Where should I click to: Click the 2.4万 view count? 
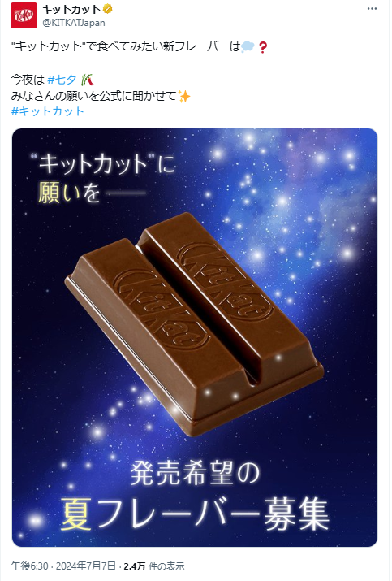coord(134,566)
